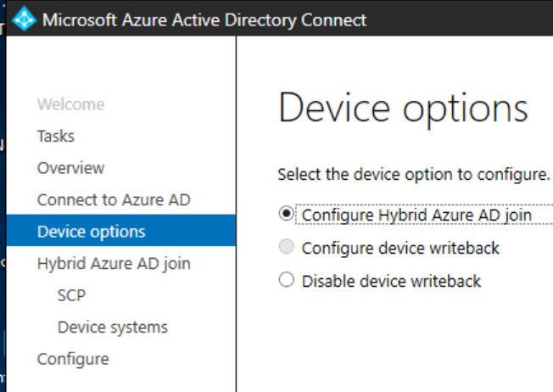The width and height of the screenshot is (553, 392).
Task: Open the Device systems sub-step
Action: pyautogui.click(x=113, y=327)
